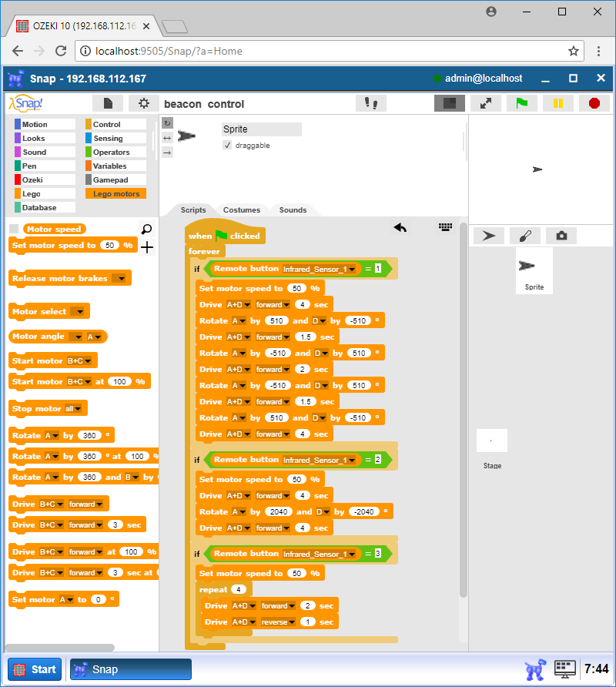
Task: Open motor dropdown of Set motor A block
Action: [x=66, y=599]
